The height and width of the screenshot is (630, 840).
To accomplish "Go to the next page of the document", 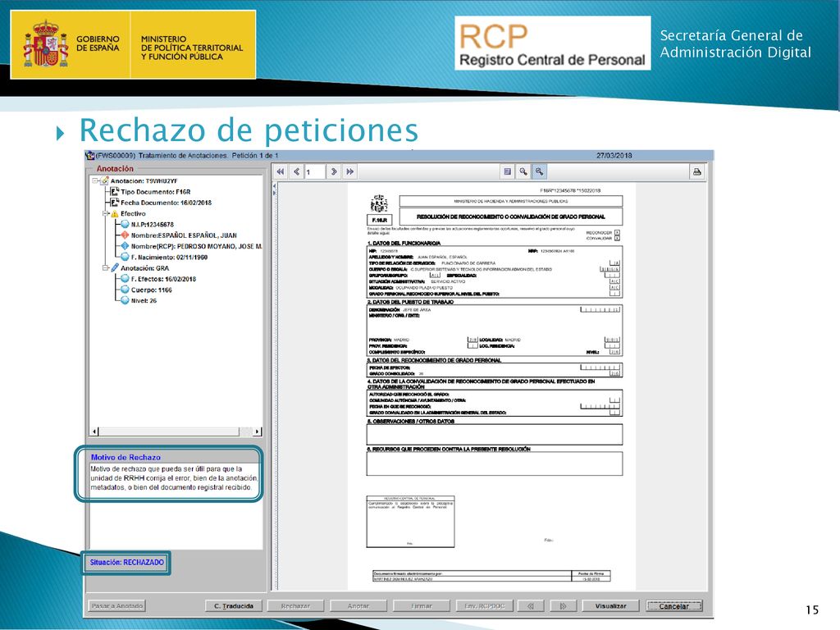I will click(333, 172).
